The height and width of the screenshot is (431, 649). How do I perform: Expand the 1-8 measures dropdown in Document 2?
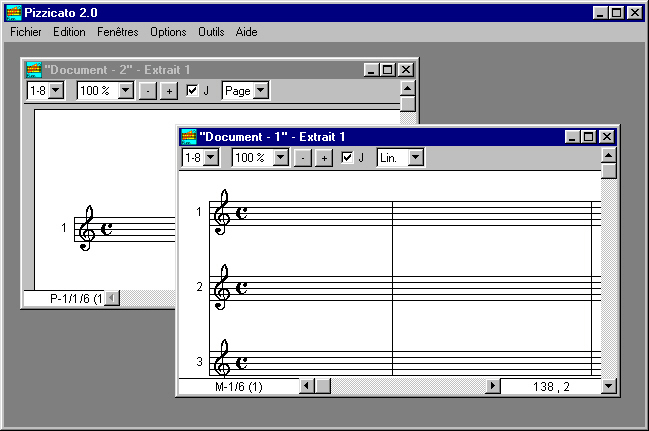tap(57, 90)
